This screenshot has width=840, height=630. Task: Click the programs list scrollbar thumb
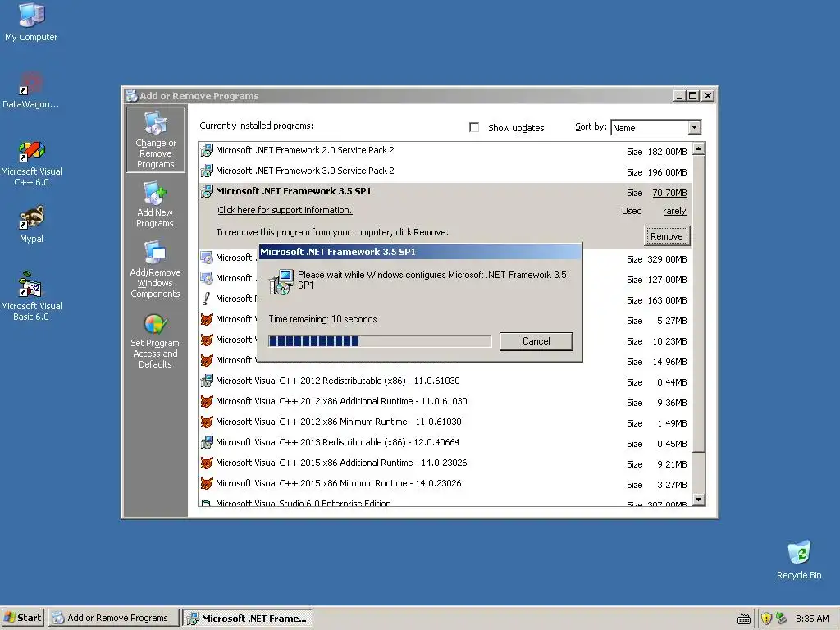699,304
